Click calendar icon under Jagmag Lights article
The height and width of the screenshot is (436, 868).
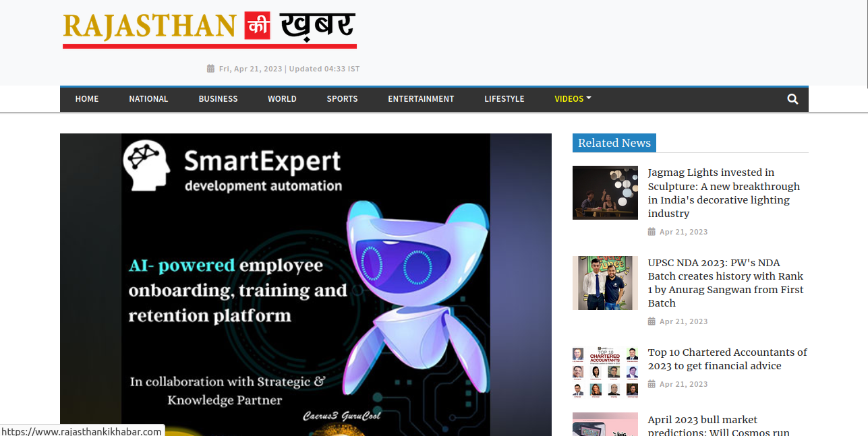click(x=652, y=232)
